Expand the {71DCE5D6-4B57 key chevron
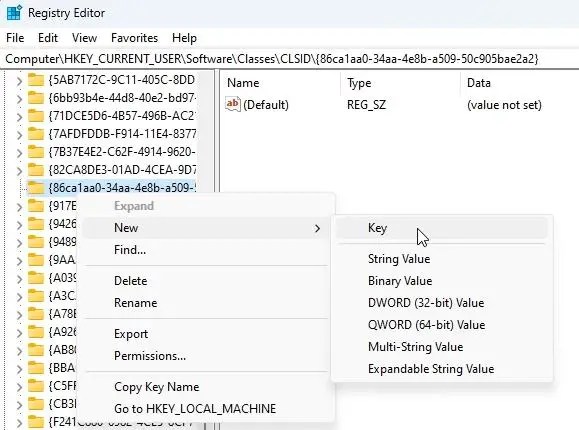The height and width of the screenshot is (430, 579). [x=19, y=117]
